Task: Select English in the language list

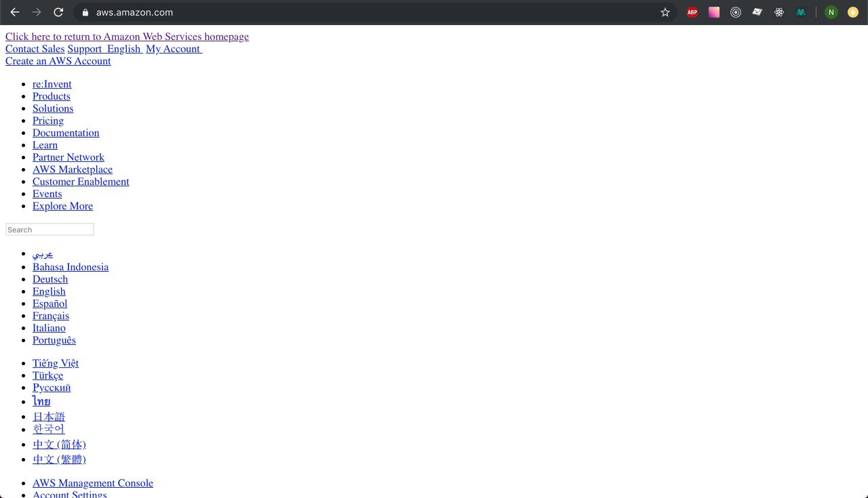Action: pyautogui.click(x=49, y=291)
